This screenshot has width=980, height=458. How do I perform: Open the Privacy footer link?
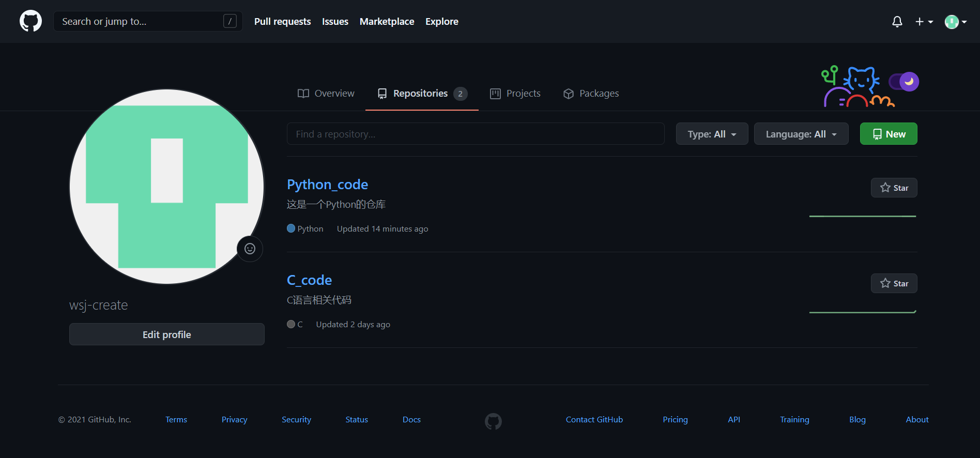point(235,420)
